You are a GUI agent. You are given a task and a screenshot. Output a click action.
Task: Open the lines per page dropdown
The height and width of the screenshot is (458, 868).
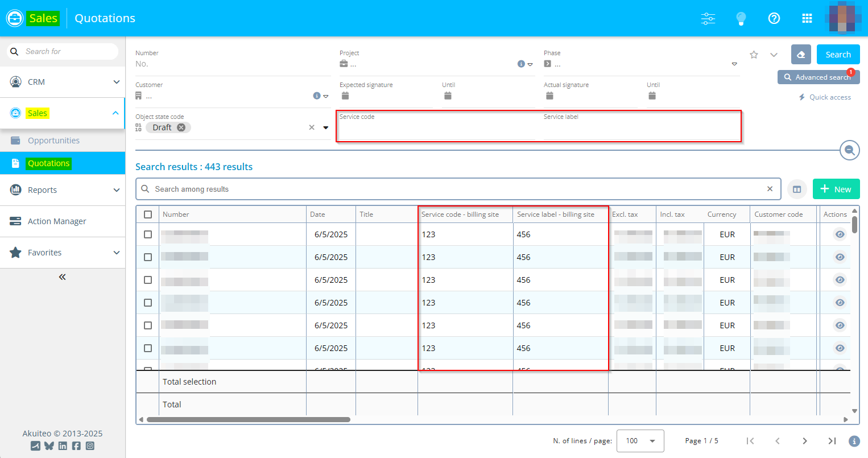(x=640, y=441)
